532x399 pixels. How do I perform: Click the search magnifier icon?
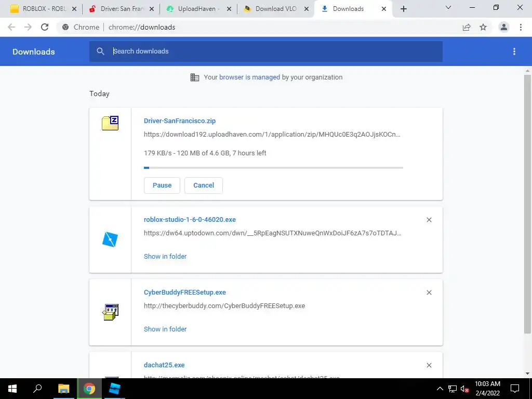(100, 51)
